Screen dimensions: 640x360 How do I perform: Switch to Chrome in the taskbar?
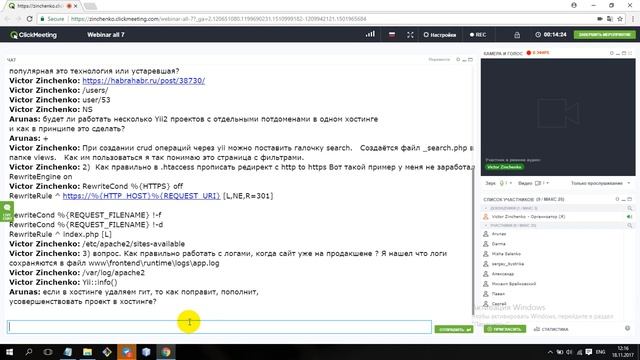(166, 352)
